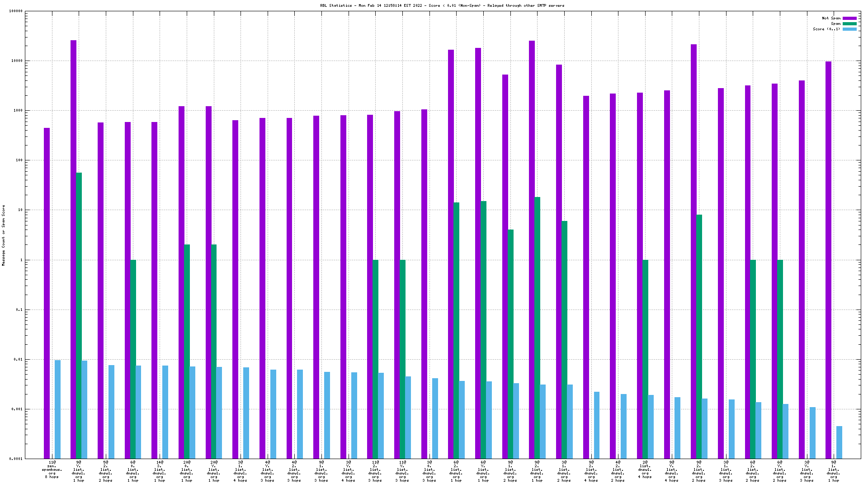Click the green Spam legend swatch
The image size is (868, 488).
[x=849, y=24]
